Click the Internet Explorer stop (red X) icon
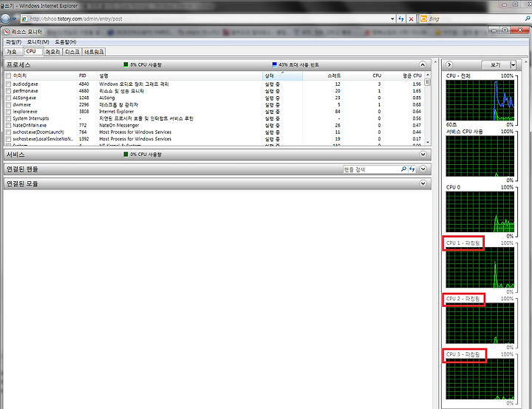Viewport: 532px width, 409px height. (411, 18)
